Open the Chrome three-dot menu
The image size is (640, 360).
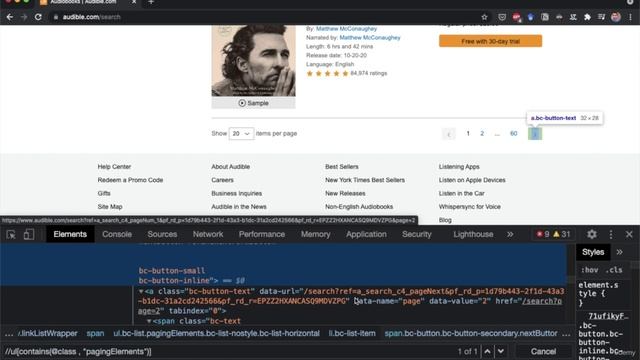coord(630,17)
